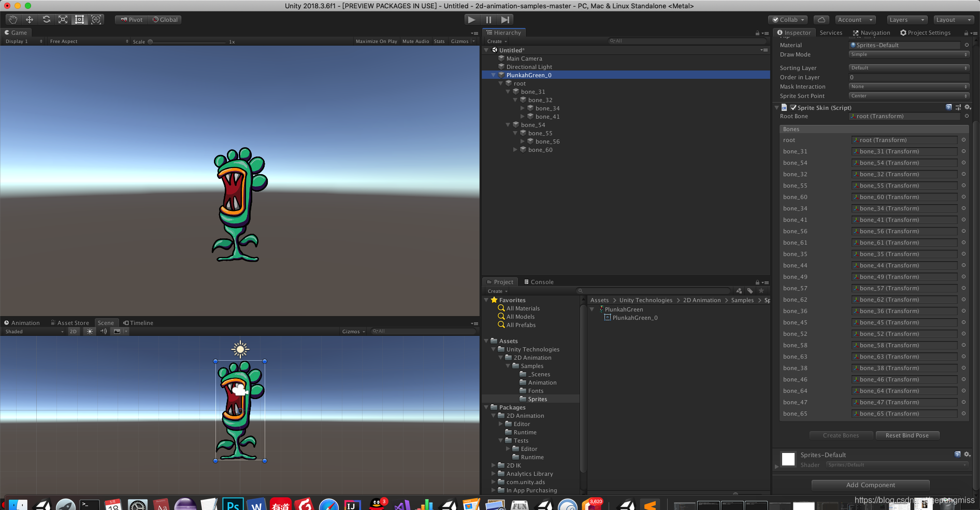This screenshot has width=980, height=510.
Task: Open Shaded draw mode dropdown
Action: pos(34,331)
